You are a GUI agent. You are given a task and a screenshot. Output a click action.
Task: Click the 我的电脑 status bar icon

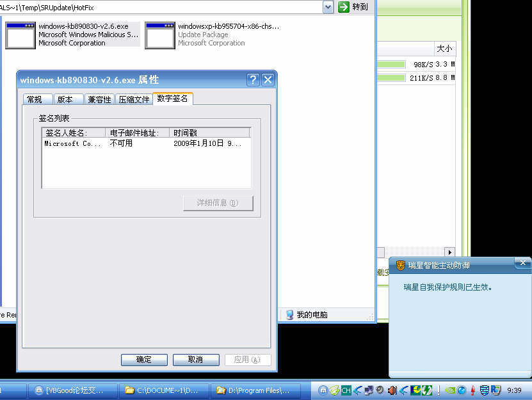coord(289,315)
